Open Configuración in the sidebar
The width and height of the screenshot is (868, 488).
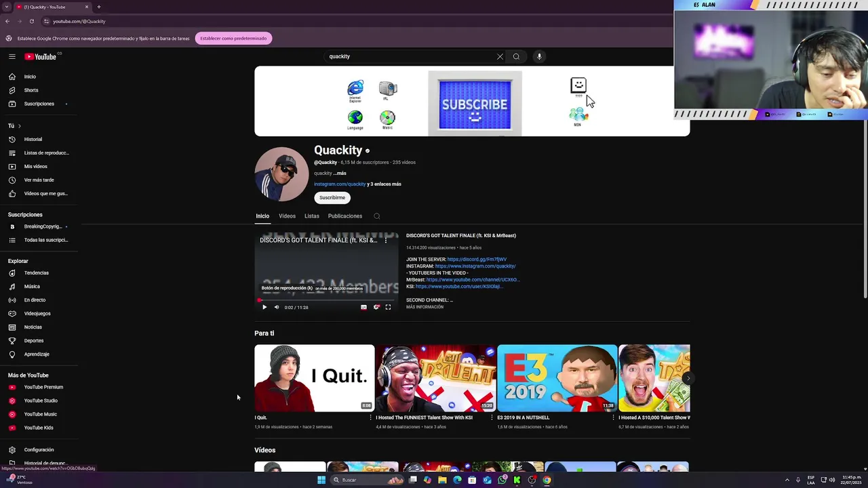click(38, 449)
